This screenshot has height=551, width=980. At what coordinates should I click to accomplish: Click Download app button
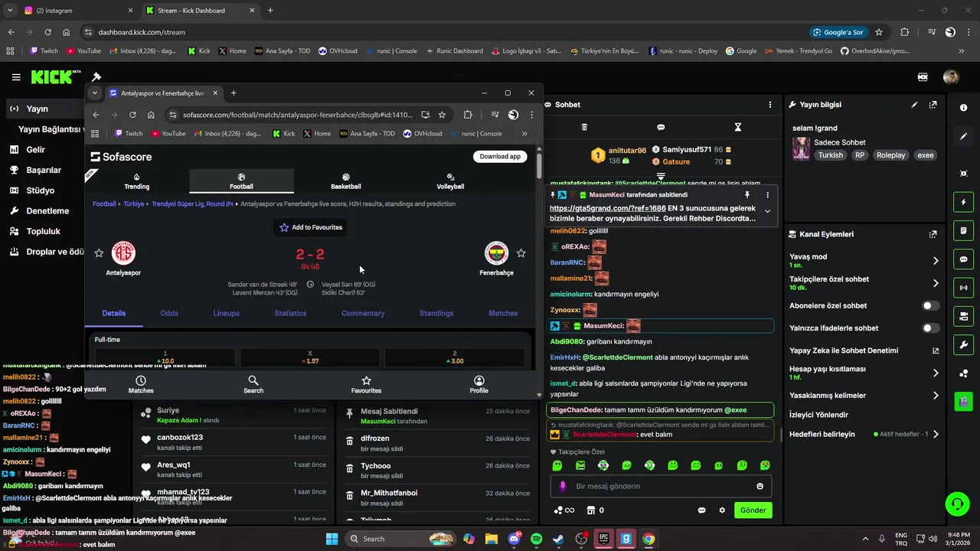pos(500,156)
